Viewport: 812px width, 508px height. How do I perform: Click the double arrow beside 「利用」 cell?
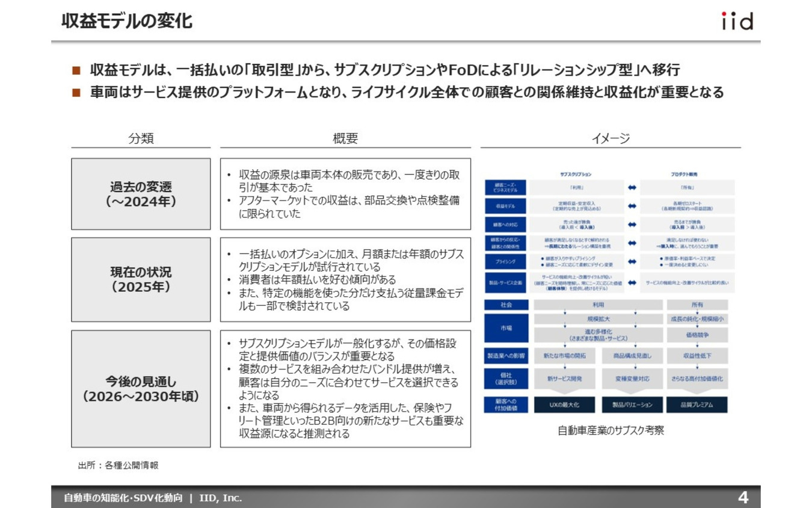click(x=632, y=188)
